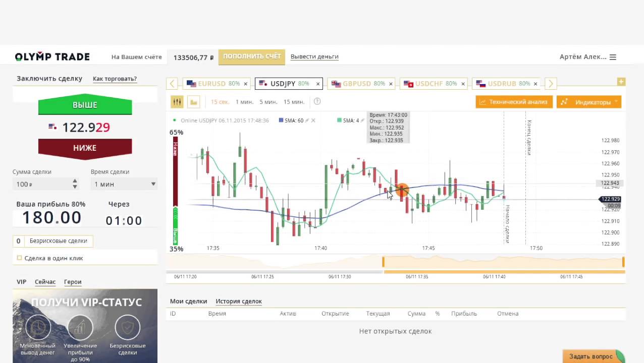Click the Ниже/Выше sentiment bar
The width and height of the screenshot is (644, 363).
point(175,191)
